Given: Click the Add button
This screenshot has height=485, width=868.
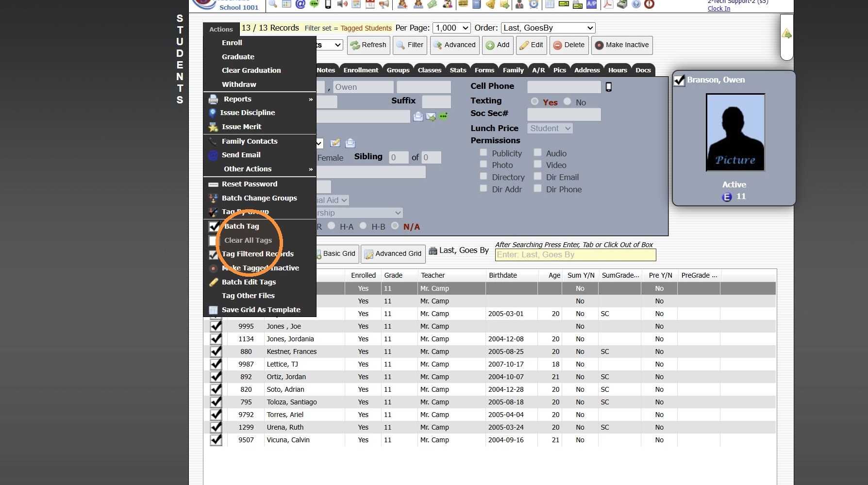Looking at the screenshot, I should pos(498,45).
